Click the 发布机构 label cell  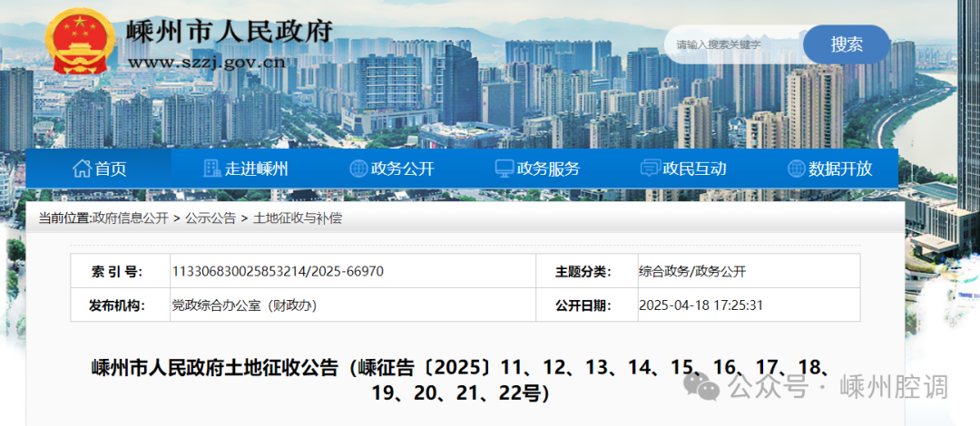pos(120,305)
